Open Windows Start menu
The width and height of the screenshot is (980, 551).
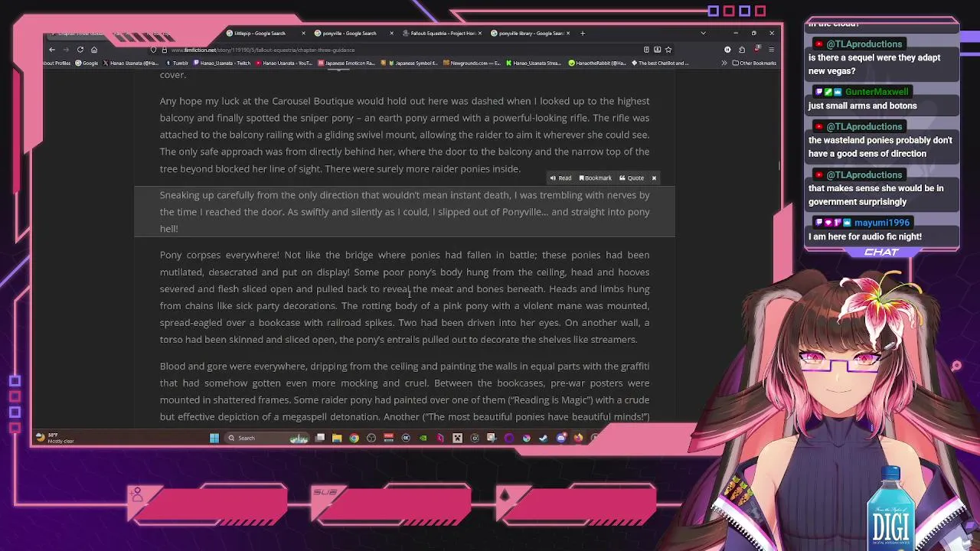click(x=214, y=438)
